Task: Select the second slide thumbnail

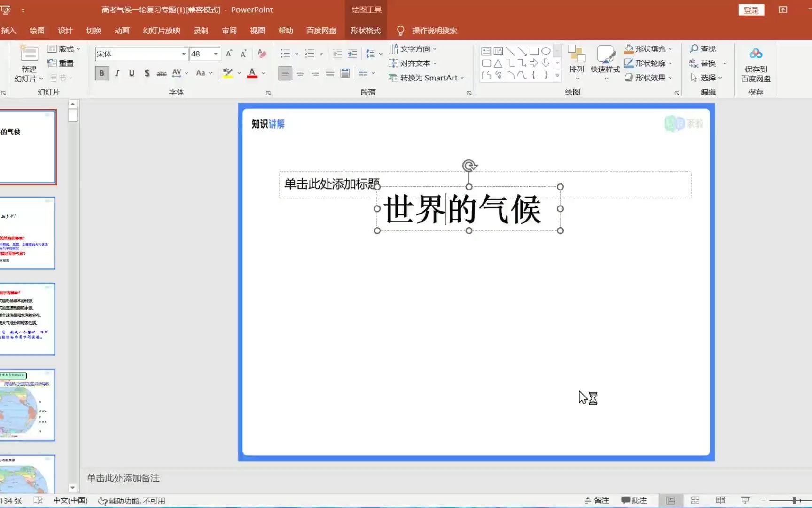Action: (x=27, y=233)
